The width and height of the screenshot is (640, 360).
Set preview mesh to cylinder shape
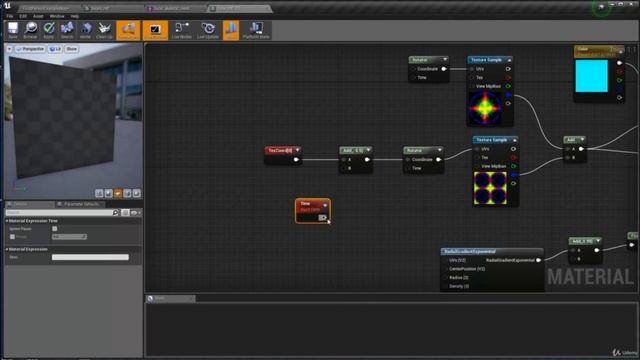tap(99, 193)
